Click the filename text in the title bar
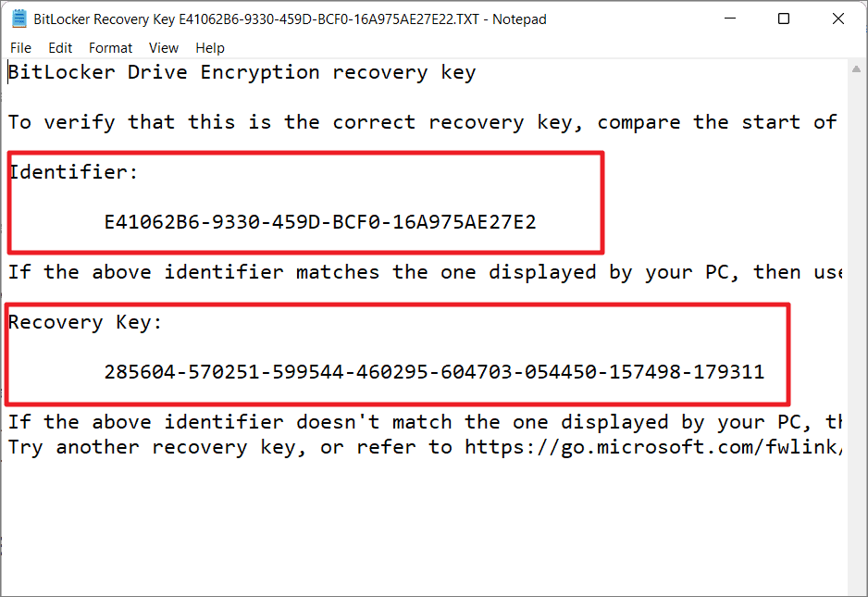This screenshot has height=597, width=868. [x=278, y=19]
